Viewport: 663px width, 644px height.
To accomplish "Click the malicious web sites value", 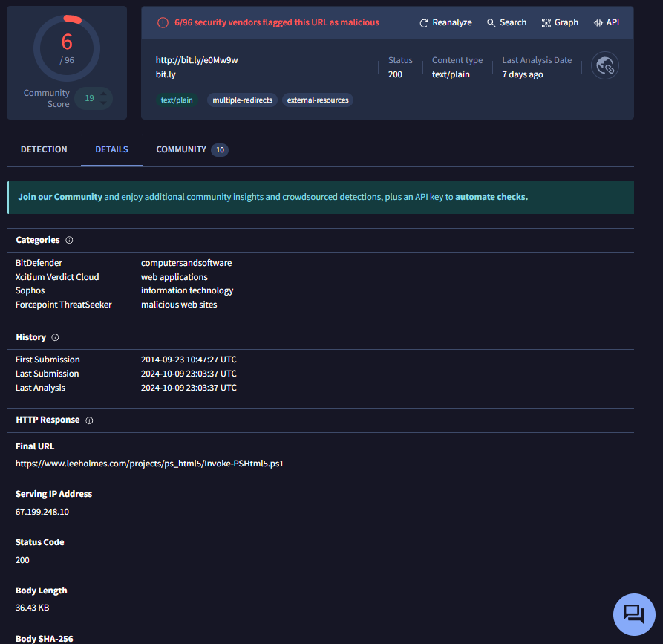I will coord(179,305).
